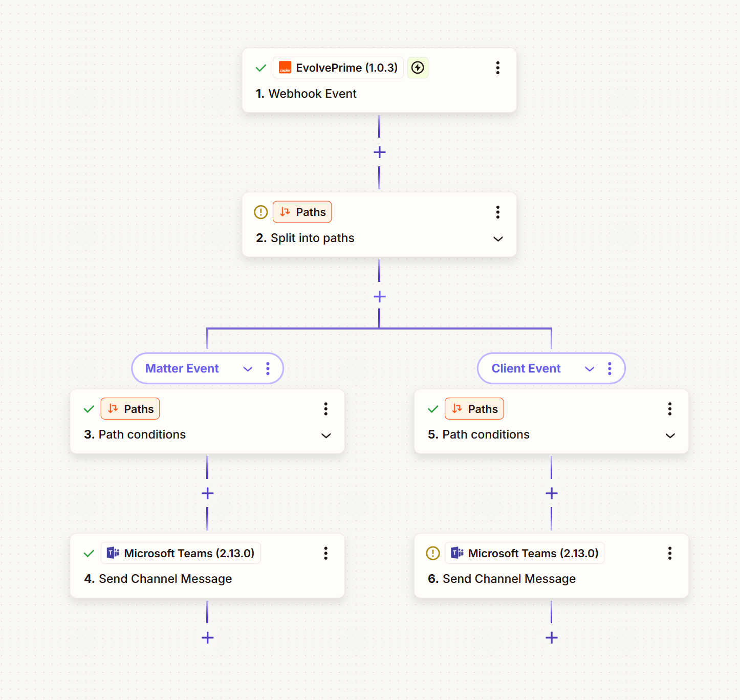Expand the Split into paths step chevron
The height and width of the screenshot is (700, 740).
point(497,239)
